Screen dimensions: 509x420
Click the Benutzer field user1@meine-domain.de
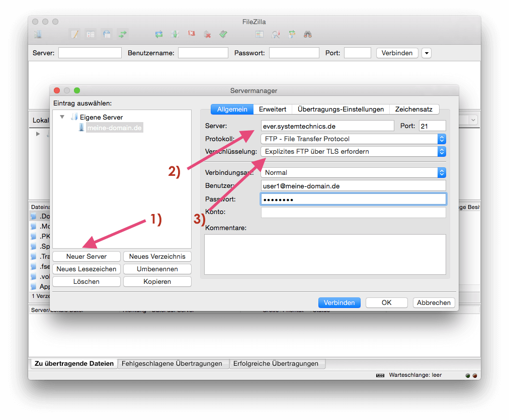click(x=353, y=186)
